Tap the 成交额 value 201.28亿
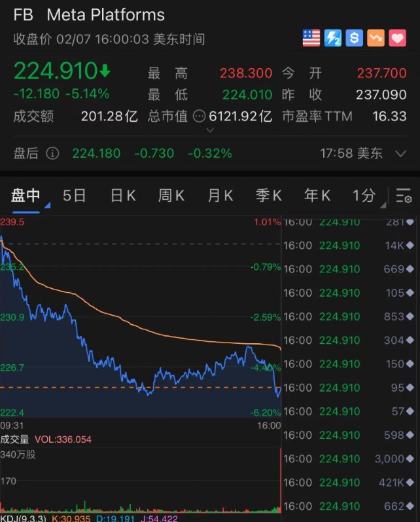The height and width of the screenshot is (522, 420). (109, 116)
